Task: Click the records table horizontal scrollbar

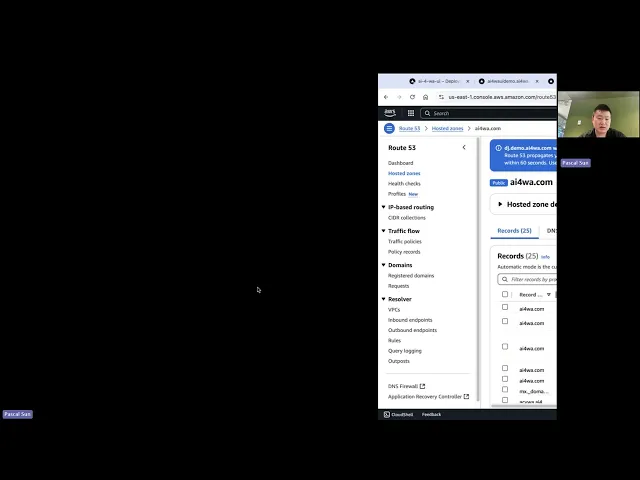Action: coord(524,406)
